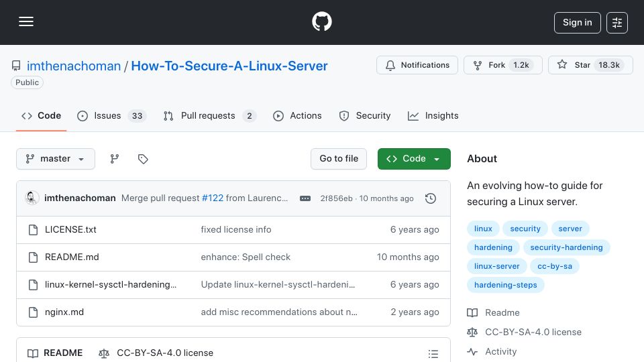The image size is (644, 362).
Task: Go to GitHub home via Octocat logo
Action: 321,21
